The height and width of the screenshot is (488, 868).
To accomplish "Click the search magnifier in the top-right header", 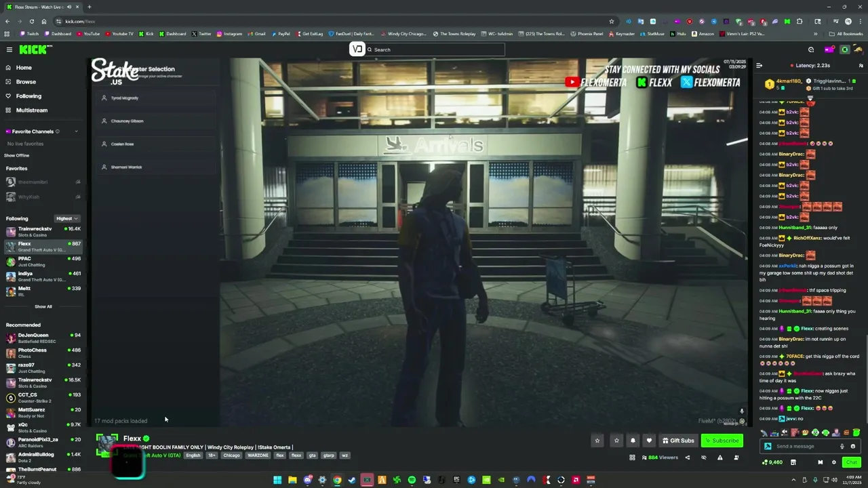I will click(811, 49).
